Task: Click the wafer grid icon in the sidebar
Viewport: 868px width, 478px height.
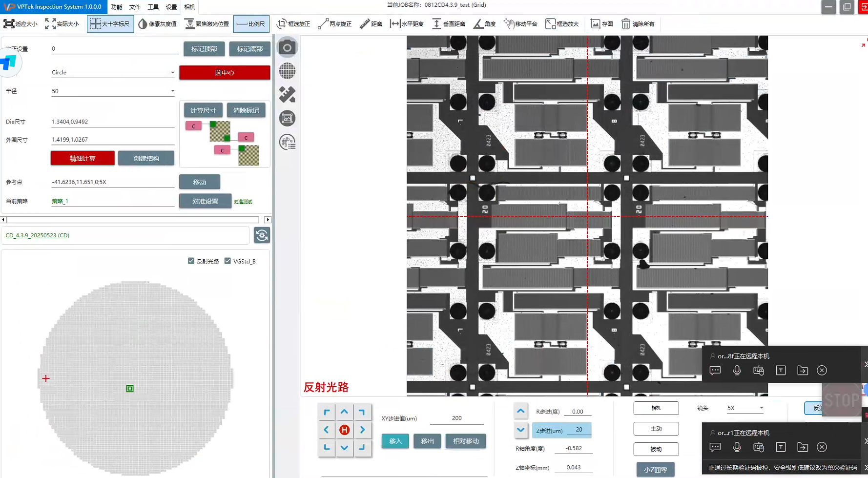Action: (287, 71)
